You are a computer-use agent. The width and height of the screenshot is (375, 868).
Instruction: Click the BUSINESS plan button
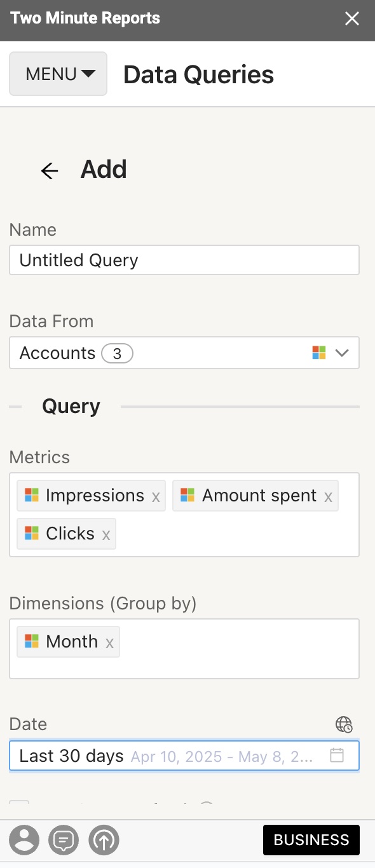pyautogui.click(x=311, y=840)
